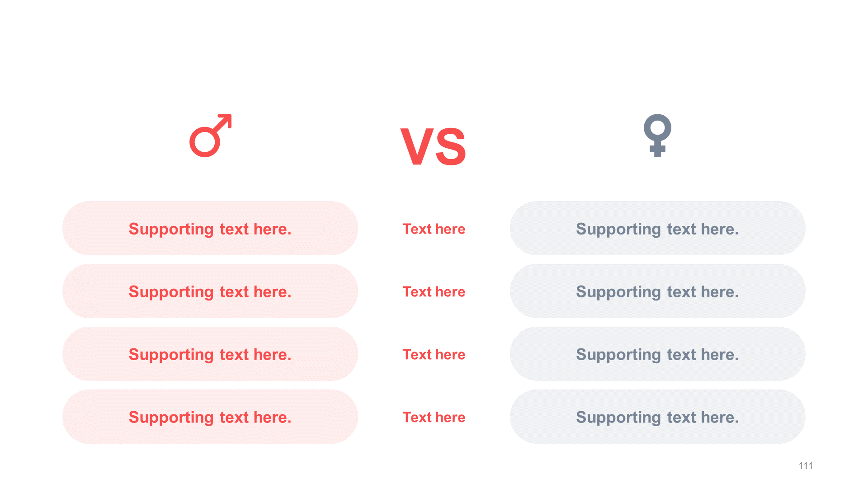This screenshot has height=488, width=868.
Task: Click the circle of the male symbol
Action: [205, 142]
